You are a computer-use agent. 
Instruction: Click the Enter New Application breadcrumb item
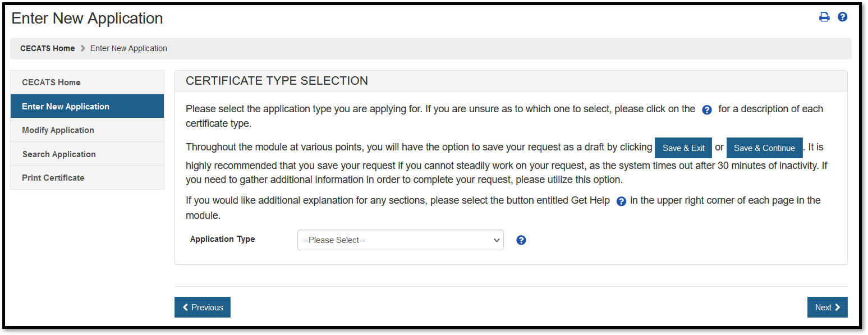(x=128, y=48)
